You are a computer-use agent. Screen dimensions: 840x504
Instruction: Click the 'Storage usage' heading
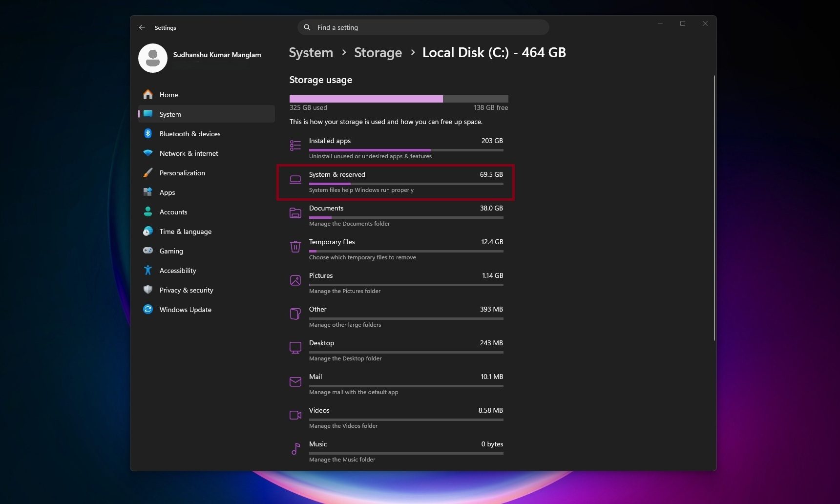tap(320, 80)
